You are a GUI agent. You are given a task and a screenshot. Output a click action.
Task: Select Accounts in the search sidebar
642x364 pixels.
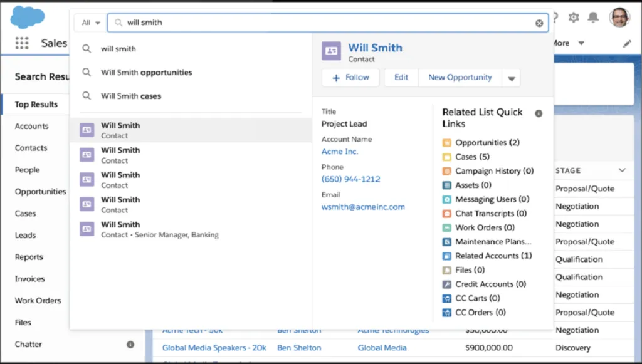(31, 126)
